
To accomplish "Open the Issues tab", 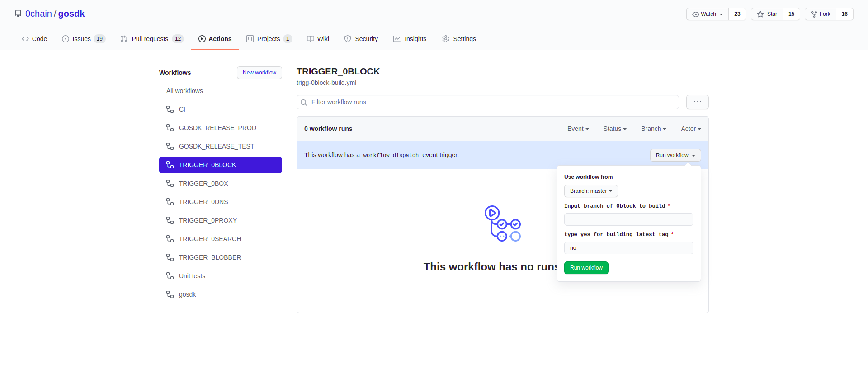I will (x=84, y=39).
